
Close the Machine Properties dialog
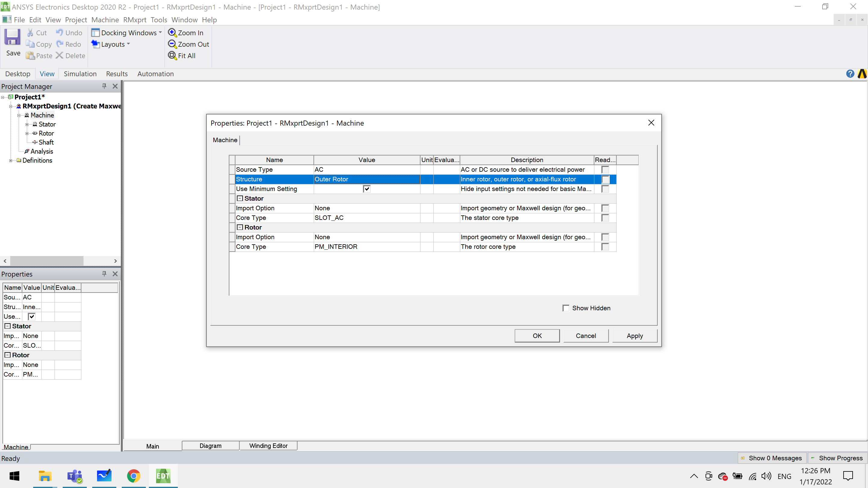coord(651,123)
